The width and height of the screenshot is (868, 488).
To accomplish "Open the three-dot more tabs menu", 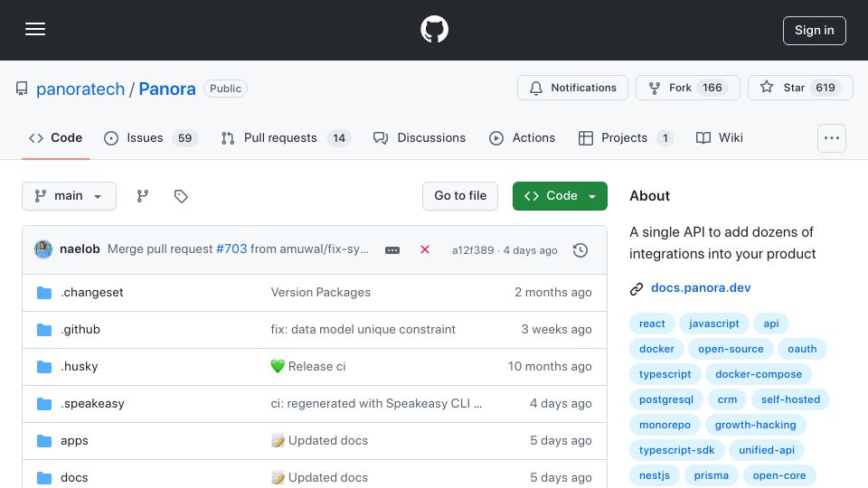I will pos(832,138).
